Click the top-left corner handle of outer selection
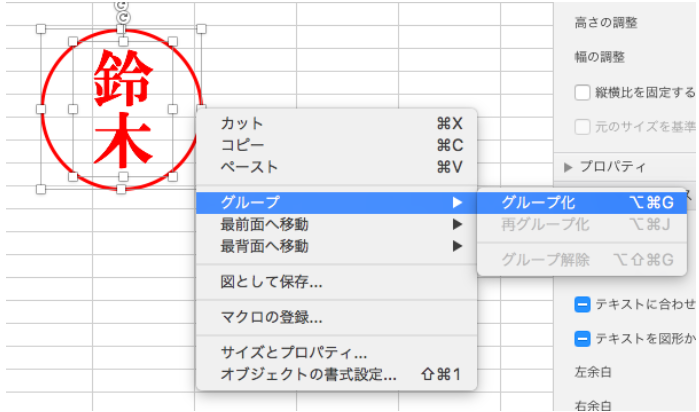This screenshot has height=412, width=699. [x=41, y=28]
